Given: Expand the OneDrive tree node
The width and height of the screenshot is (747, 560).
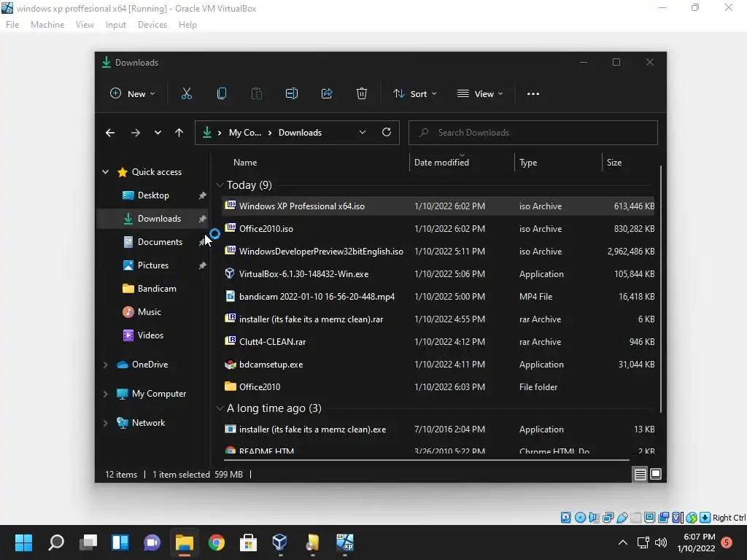Looking at the screenshot, I should click(x=105, y=365).
